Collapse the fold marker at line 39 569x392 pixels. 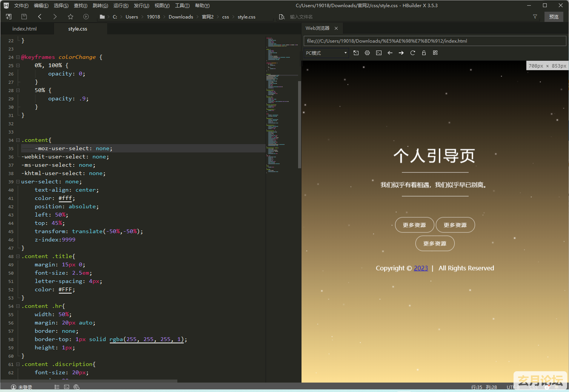18,182
